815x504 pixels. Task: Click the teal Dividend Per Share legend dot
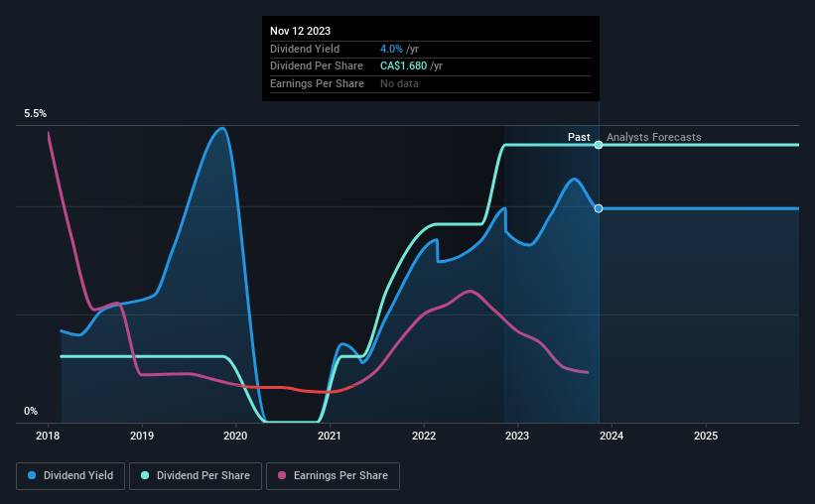145,475
